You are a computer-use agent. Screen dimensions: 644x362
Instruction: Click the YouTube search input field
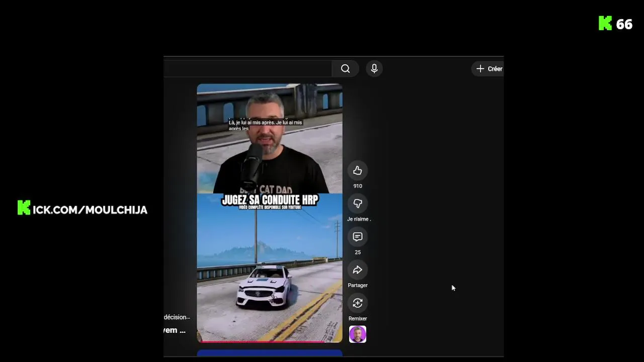point(248,69)
